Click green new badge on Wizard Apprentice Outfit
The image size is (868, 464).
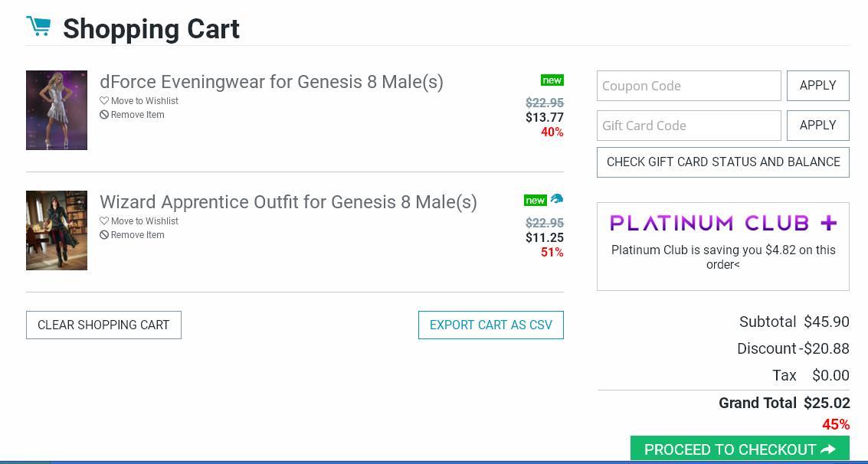[535, 201]
